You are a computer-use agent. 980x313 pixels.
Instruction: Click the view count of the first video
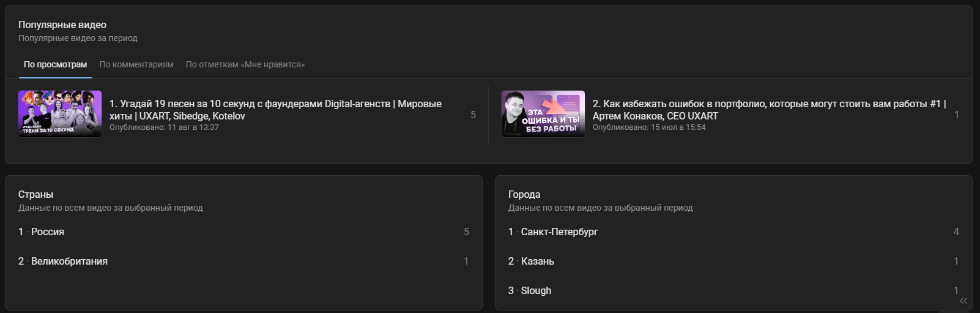[x=473, y=115]
